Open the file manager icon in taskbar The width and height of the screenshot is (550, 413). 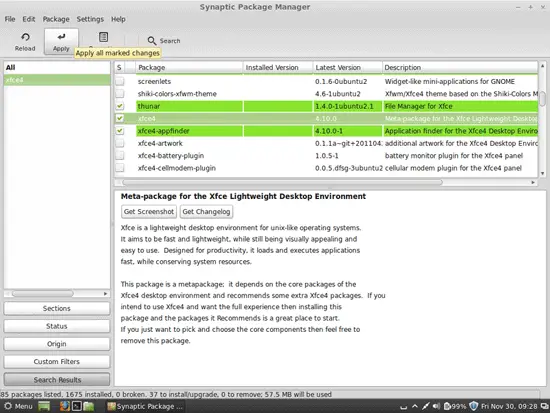coord(89,406)
